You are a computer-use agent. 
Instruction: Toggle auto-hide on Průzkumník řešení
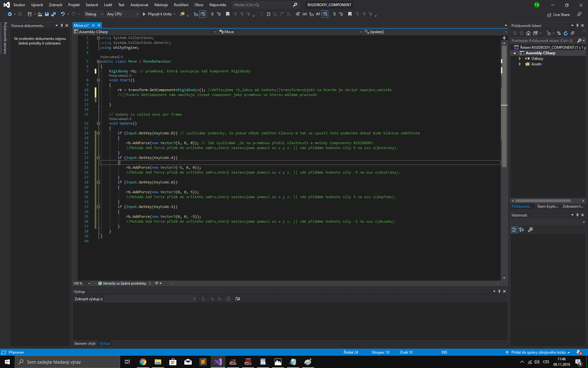click(577, 25)
